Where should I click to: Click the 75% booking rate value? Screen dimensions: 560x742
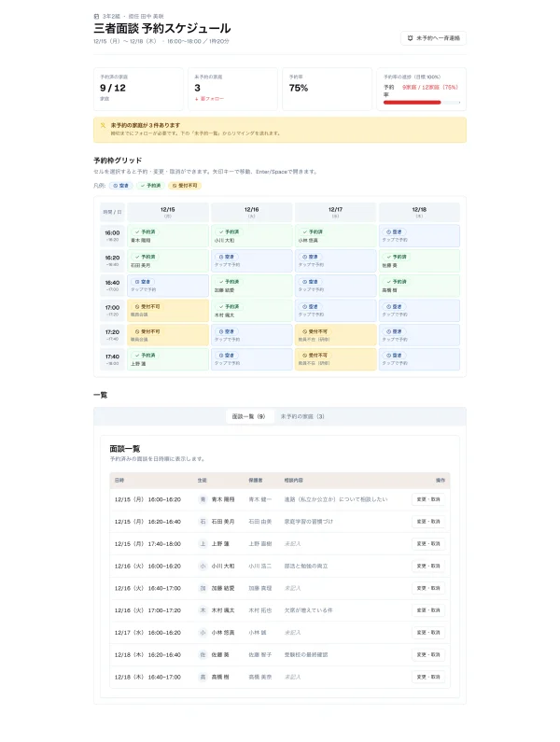tap(299, 88)
